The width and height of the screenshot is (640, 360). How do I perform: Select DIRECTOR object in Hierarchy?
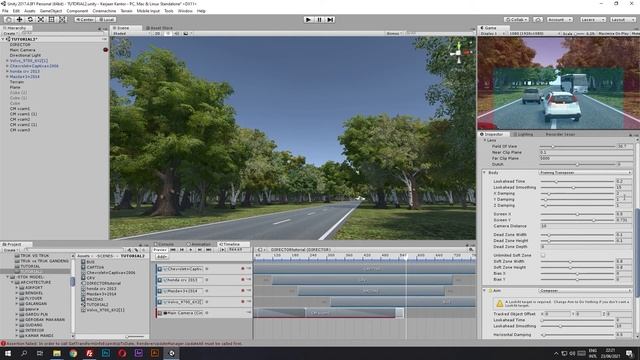pyautogui.click(x=20, y=44)
